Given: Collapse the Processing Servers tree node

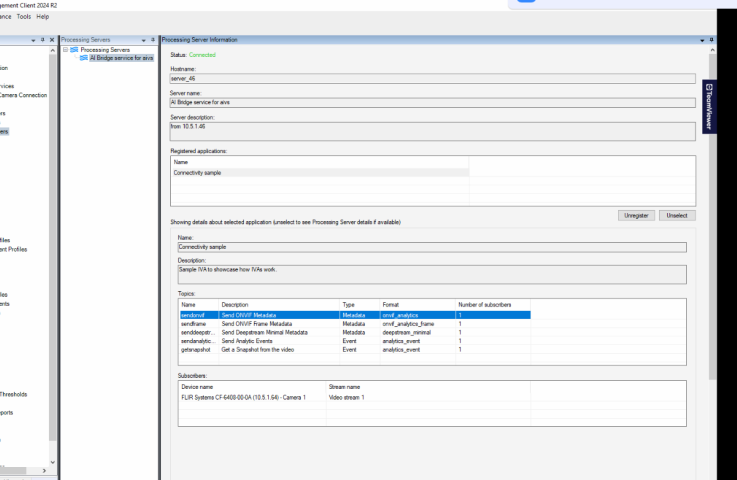Looking at the screenshot, I should (x=65, y=49).
